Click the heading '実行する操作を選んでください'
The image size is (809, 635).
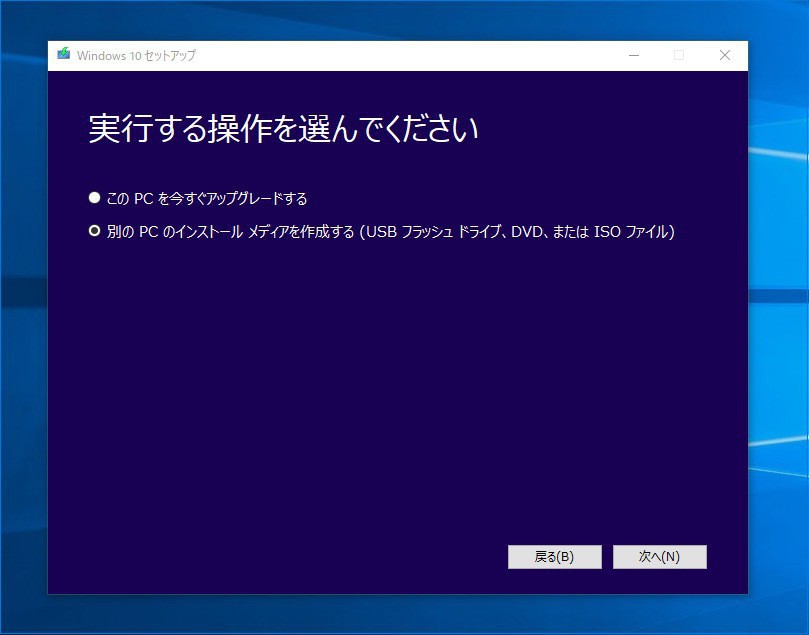[283, 128]
